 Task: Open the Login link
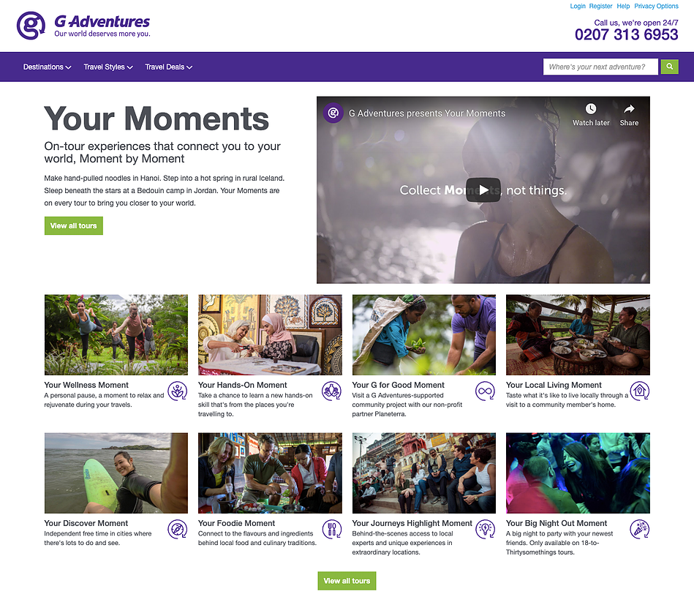point(578,6)
